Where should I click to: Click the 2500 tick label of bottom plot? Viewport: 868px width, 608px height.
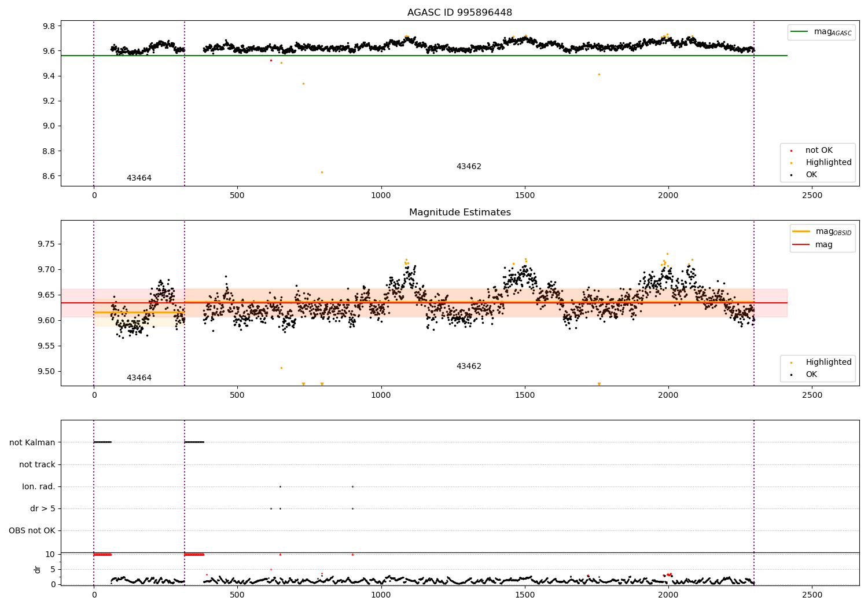pos(812,595)
